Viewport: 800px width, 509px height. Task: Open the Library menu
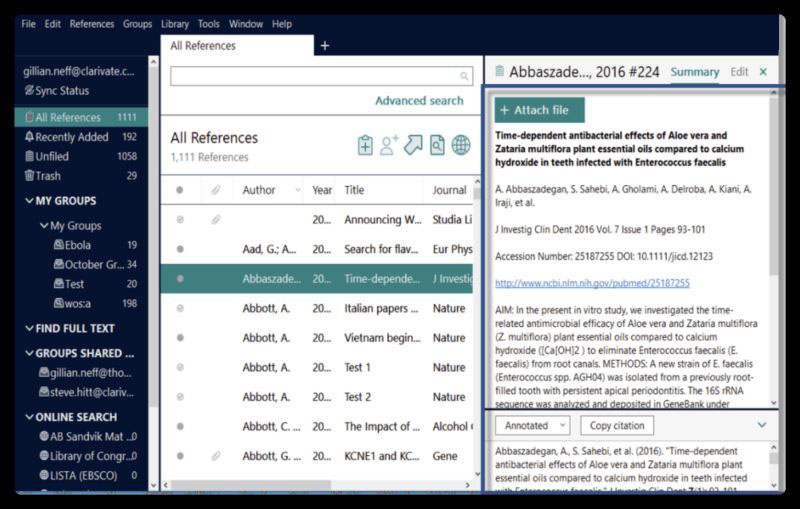coord(175,24)
